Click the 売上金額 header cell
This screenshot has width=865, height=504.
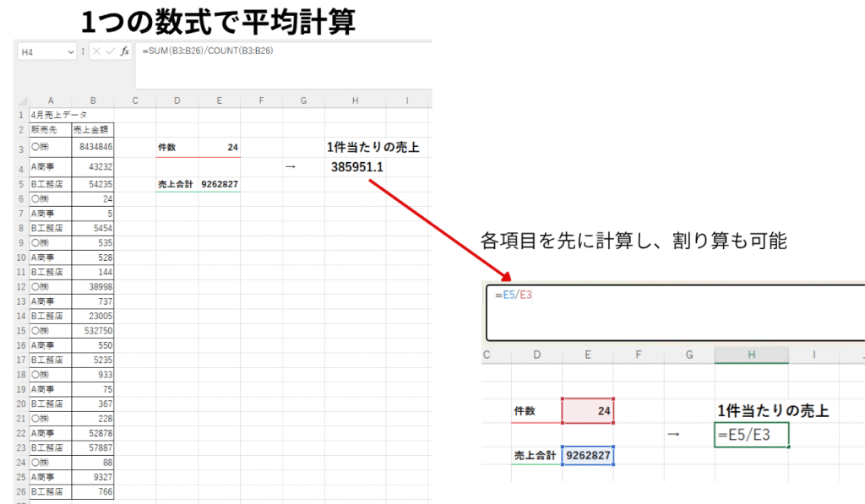[92, 129]
